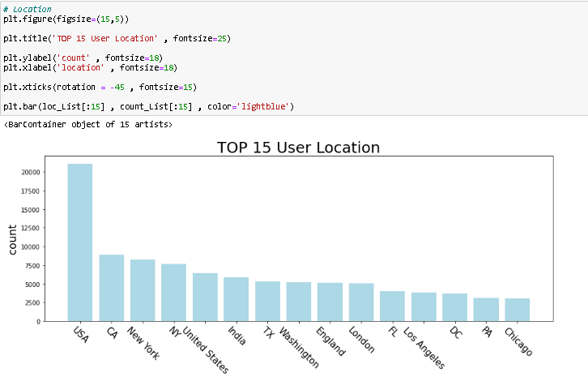Click the Los Angeles bar in the chart

[424, 306]
